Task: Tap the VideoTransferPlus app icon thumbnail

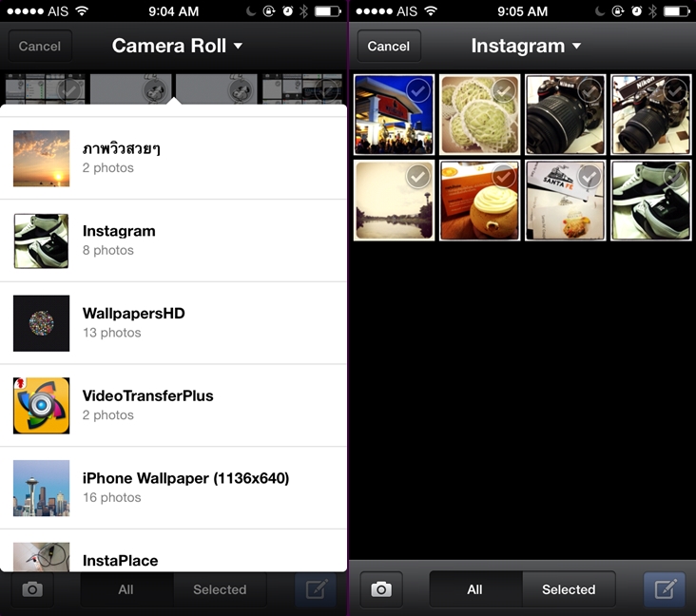Action: [41, 405]
